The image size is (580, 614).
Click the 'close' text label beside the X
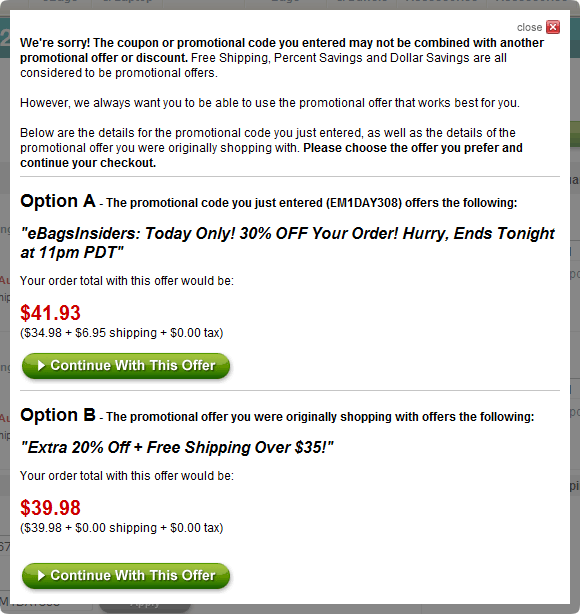click(529, 27)
